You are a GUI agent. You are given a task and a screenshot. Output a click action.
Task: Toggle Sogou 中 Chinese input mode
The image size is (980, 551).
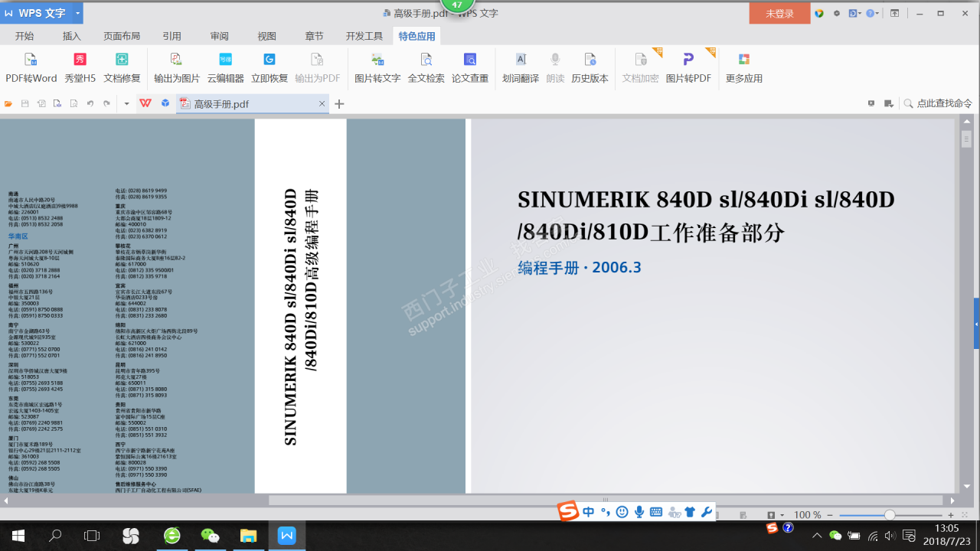point(588,512)
